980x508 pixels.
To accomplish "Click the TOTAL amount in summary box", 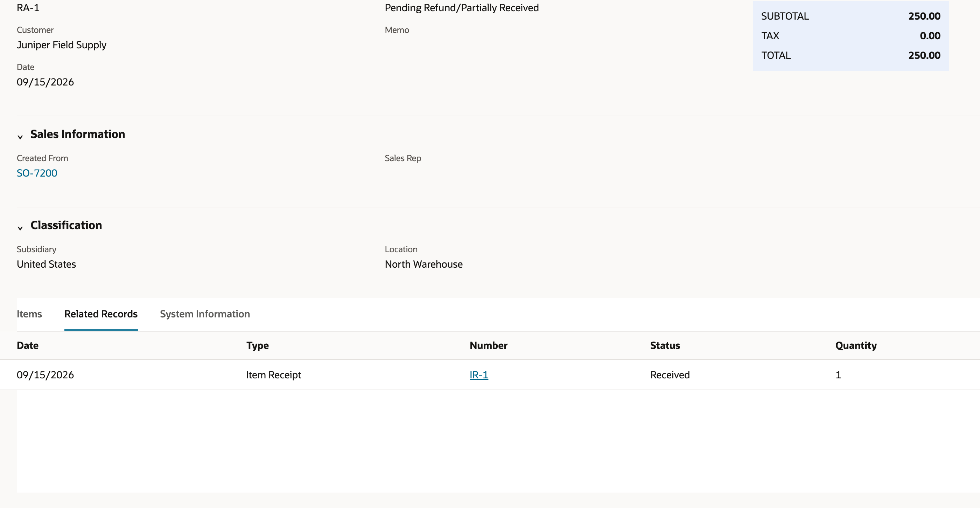I will (x=924, y=55).
